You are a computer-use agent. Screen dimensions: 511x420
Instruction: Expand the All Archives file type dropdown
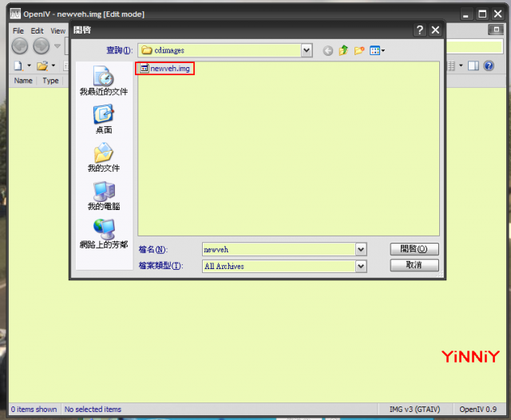pyautogui.click(x=361, y=266)
